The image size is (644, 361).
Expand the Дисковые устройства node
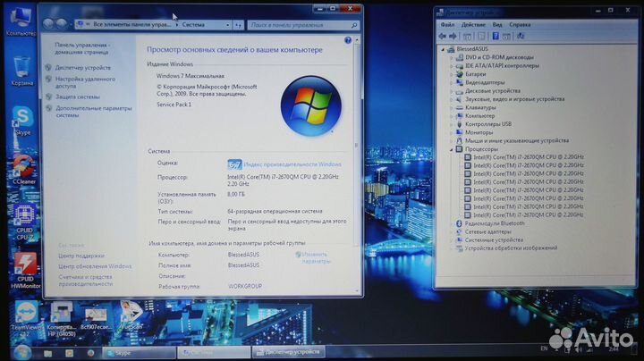[452, 91]
